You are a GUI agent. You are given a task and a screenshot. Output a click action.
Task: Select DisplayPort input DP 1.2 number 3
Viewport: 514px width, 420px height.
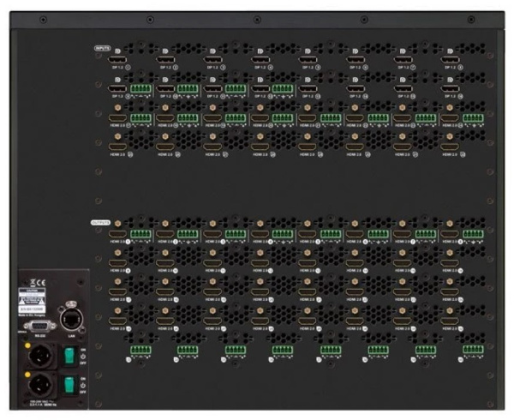tap(212, 60)
